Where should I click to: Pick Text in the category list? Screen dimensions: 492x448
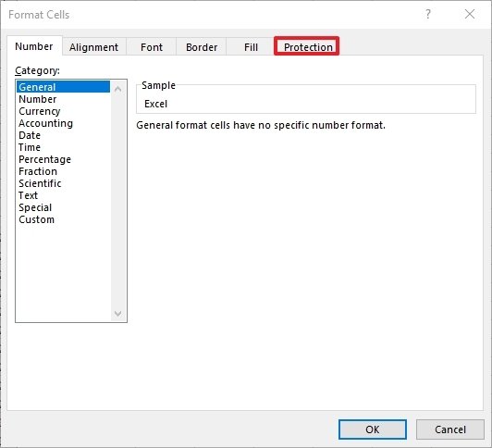pyautogui.click(x=28, y=195)
